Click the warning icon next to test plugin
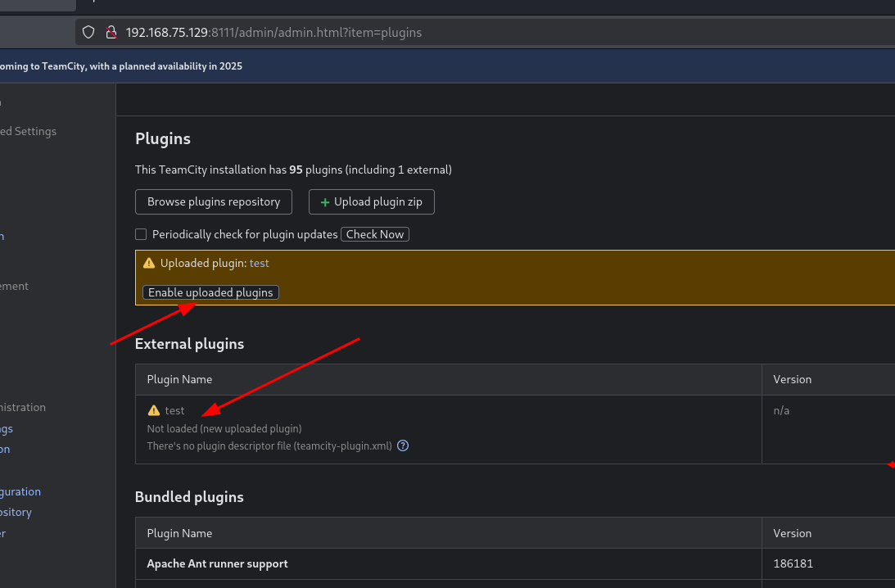 pyautogui.click(x=154, y=410)
